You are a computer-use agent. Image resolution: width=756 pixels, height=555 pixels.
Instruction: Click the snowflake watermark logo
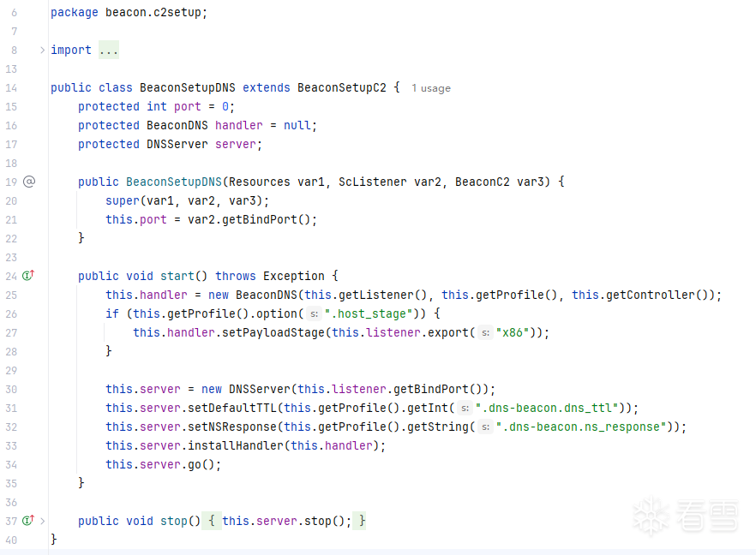coord(651,516)
